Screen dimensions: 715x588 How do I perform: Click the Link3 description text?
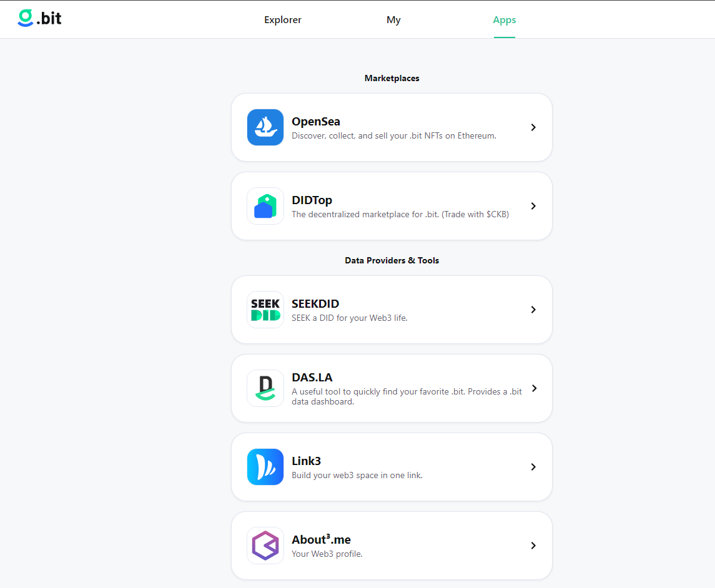tap(357, 476)
